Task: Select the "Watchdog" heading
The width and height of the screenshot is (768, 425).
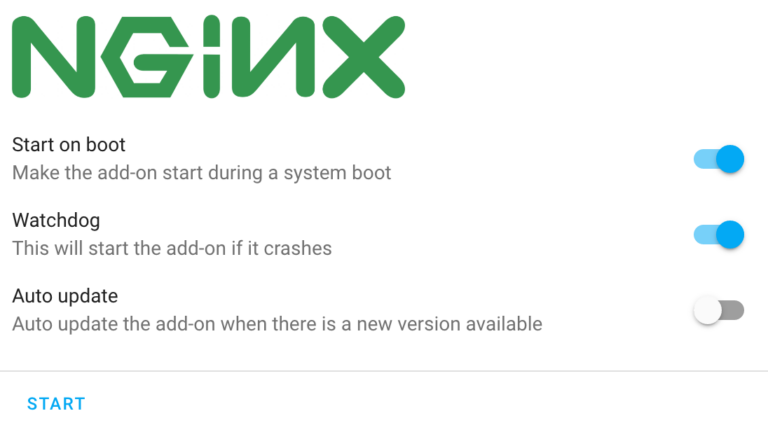Action: tap(56, 221)
